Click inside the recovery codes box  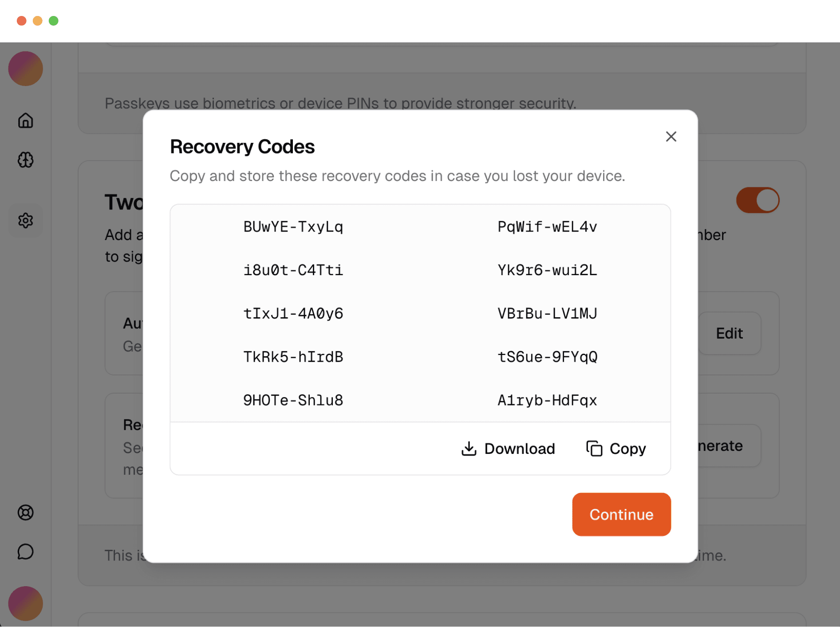click(x=420, y=313)
